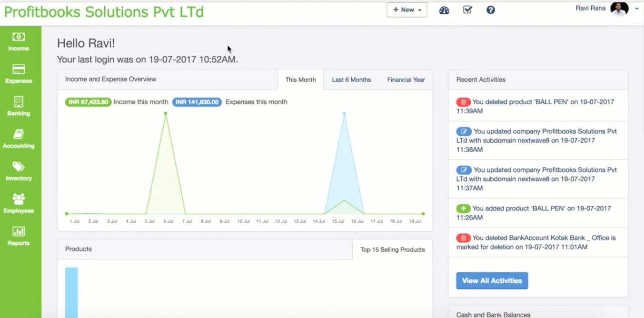The width and height of the screenshot is (644, 318).
Task: Click the View All Activities button
Action: point(492,281)
